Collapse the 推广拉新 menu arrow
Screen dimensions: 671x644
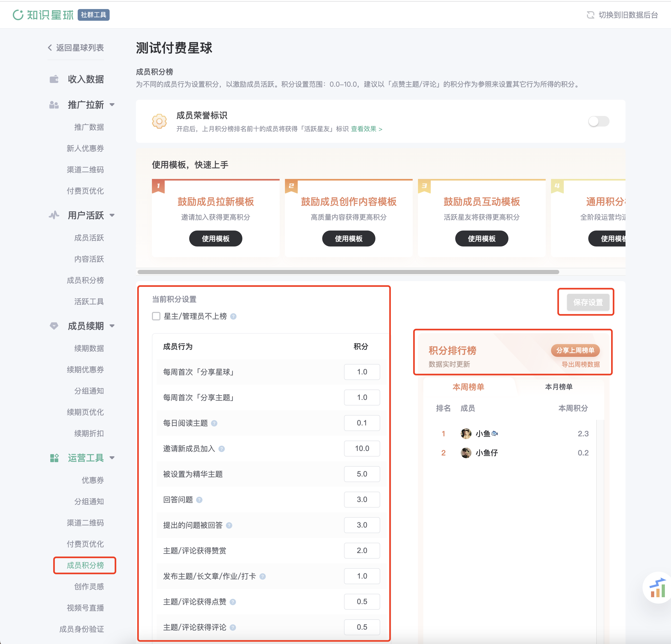[x=112, y=105]
